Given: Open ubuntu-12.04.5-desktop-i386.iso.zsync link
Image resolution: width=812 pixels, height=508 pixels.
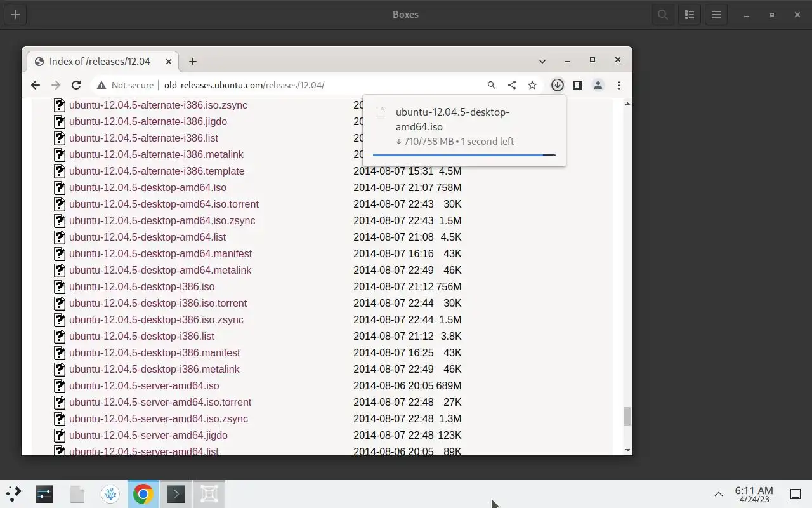Looking at the screenshot, I should click(156, 320).
